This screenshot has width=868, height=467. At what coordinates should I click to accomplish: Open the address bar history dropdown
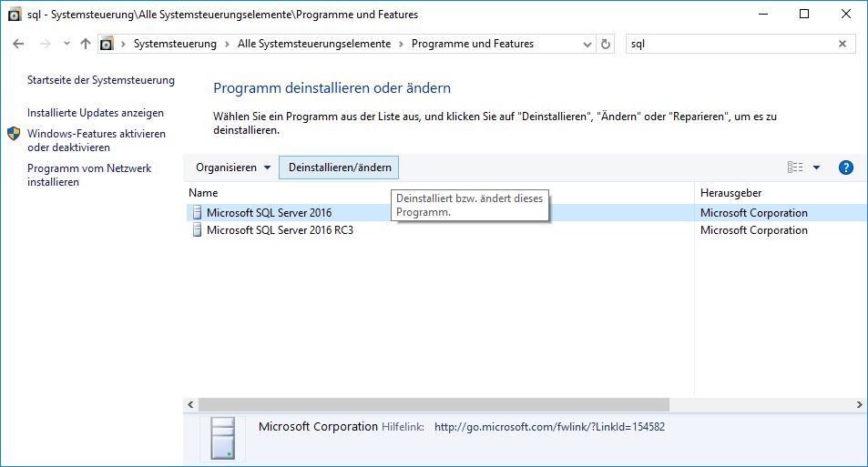tap(587, 45)
